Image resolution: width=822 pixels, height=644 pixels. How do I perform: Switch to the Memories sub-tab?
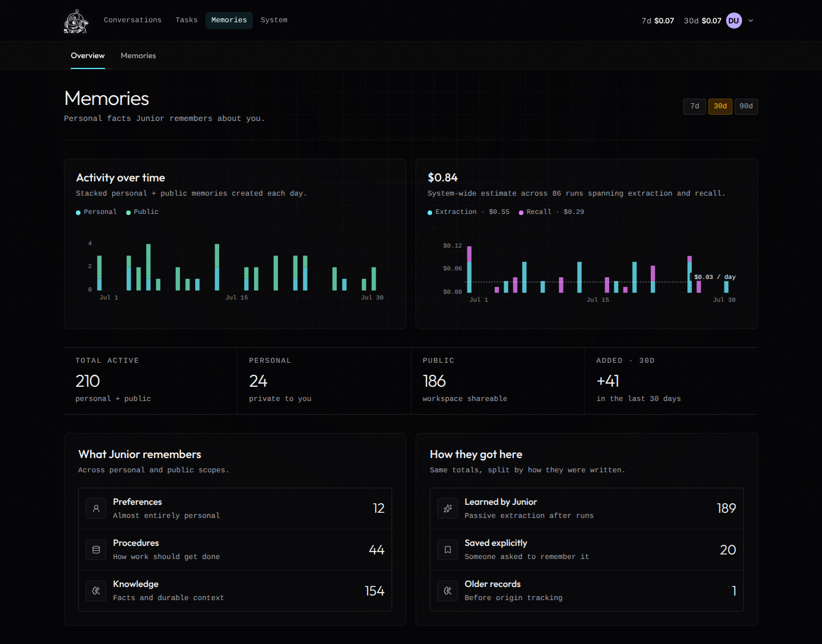tap(138, 55)
